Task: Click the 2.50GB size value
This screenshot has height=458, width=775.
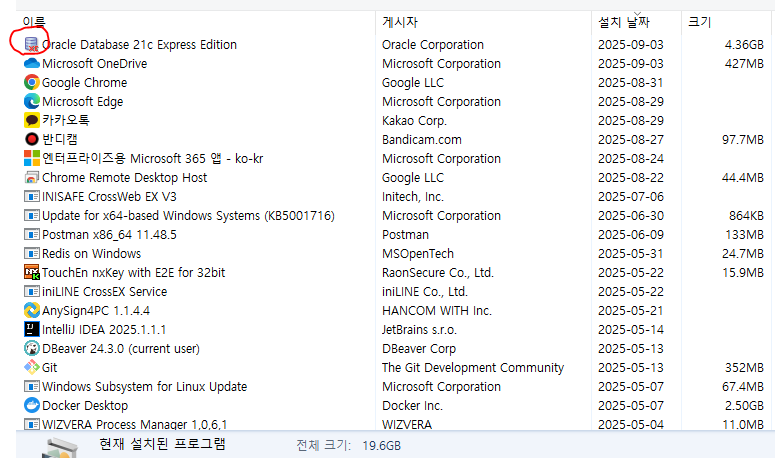Action: click(744, 406)
